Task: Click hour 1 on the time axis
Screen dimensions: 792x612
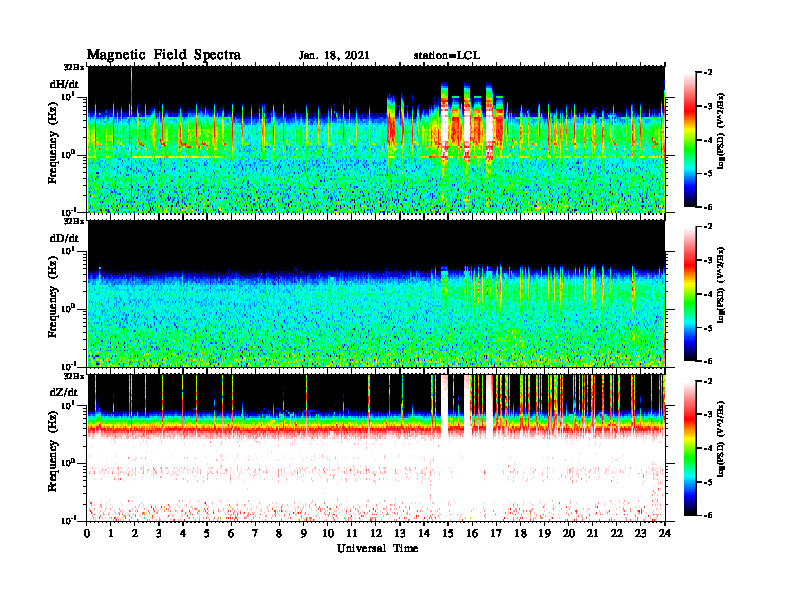Action: tap(111, 533)
